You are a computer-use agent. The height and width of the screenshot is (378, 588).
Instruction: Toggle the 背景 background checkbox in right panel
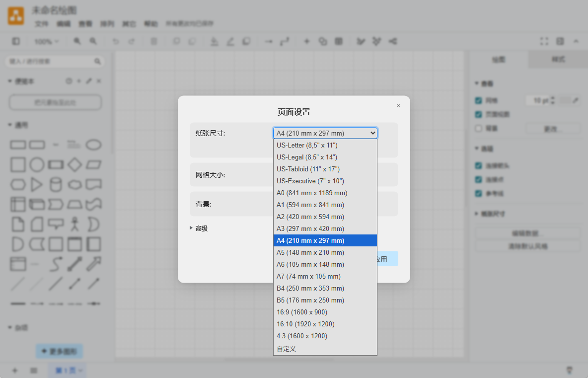[479, 128]
